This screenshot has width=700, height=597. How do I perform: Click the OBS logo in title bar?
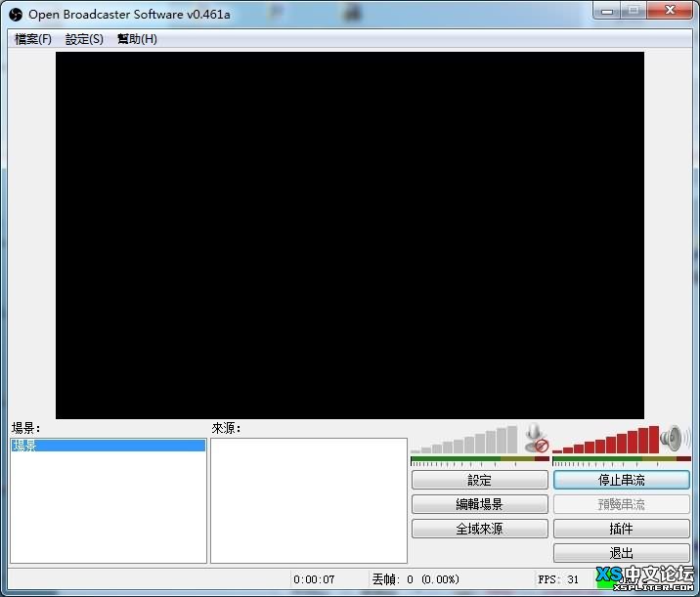click(16, 15)
